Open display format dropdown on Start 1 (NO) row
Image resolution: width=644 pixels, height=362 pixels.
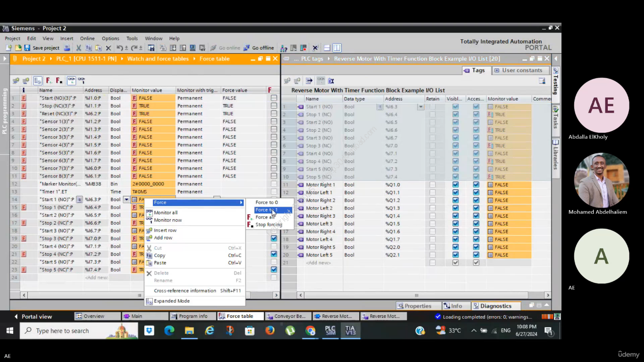pos(126,200)
